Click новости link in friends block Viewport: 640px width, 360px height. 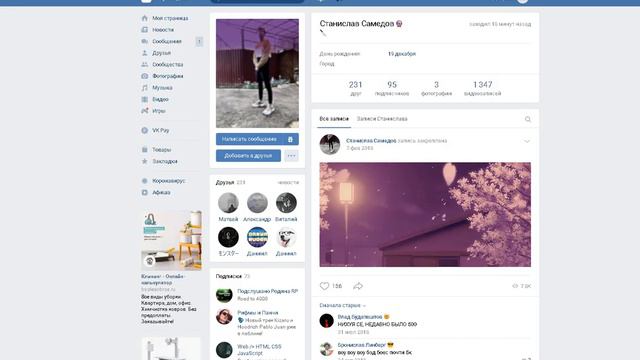[x=288, y=182]
